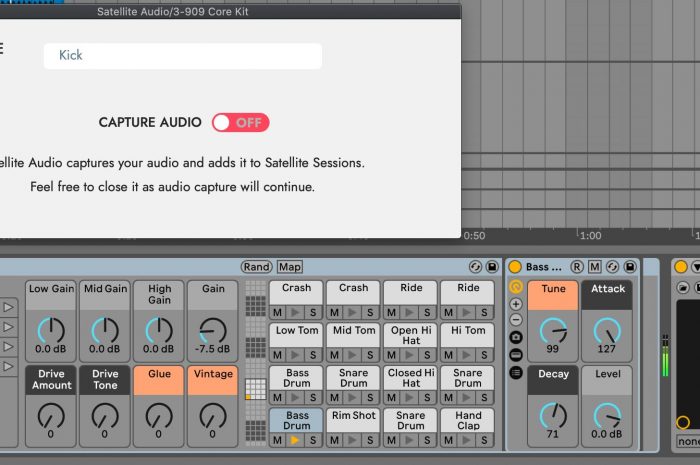Click the lined list icon at sidebar bottom
This screenshot has height=465, width=700.
(516, 372)
